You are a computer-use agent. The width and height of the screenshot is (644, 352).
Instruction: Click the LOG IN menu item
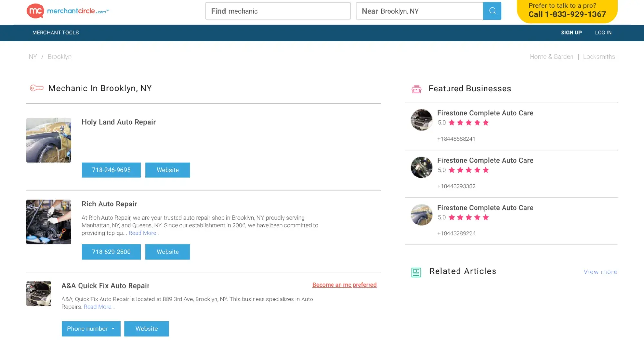click(x=603, y=33)
